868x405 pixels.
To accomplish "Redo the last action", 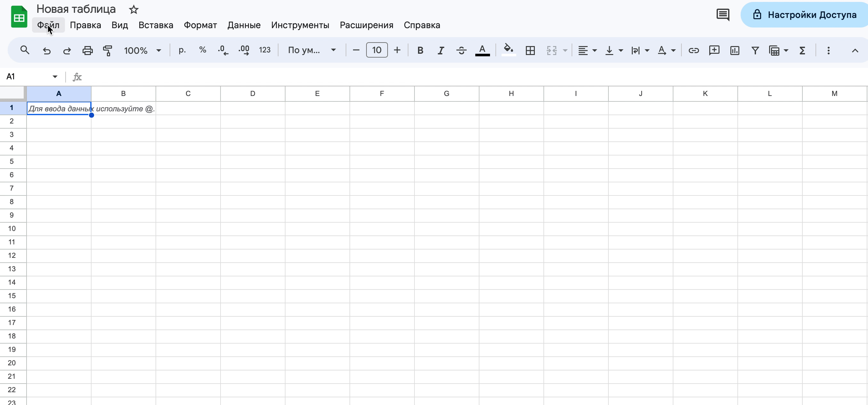I will pos(67,51).
